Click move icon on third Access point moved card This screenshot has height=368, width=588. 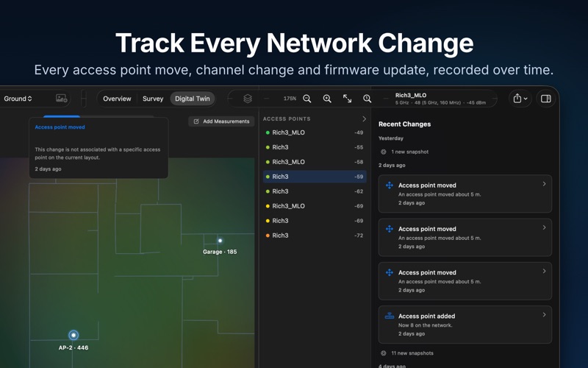pyautogui.click(x=390, y=272)
